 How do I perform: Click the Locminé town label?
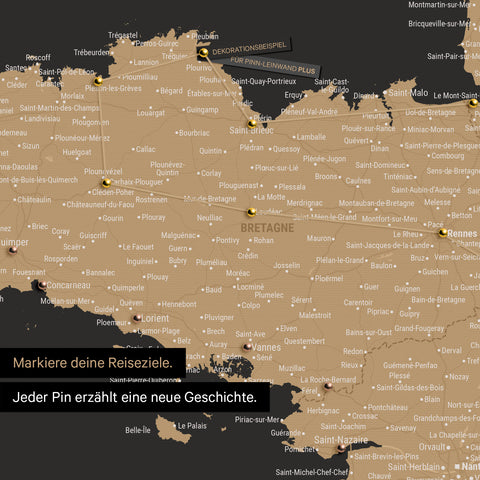point(250,287)
